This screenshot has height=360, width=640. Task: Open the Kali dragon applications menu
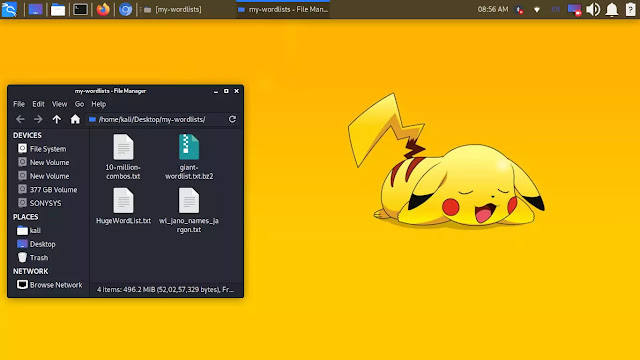tap(9, 9)
